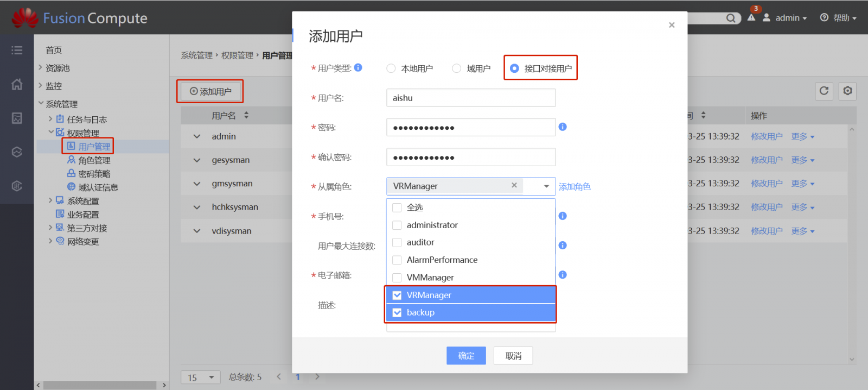Open the admin account menu

click(785, 18)
